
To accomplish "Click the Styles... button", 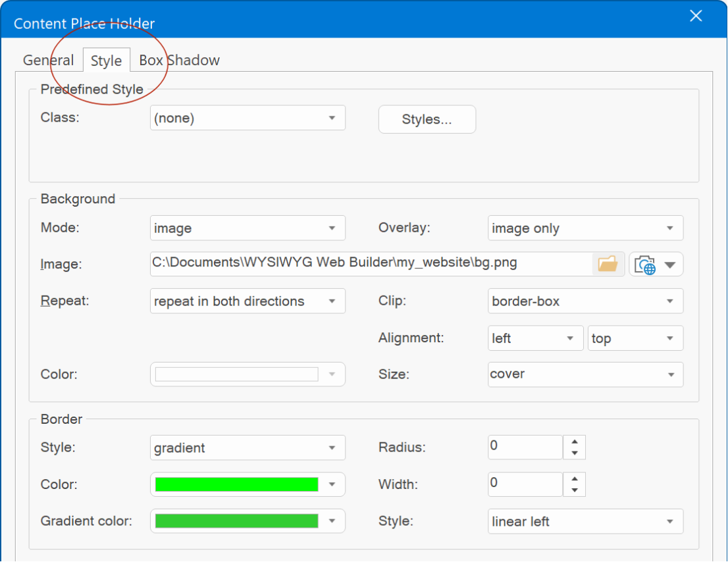I will click(x=427, y=119).
